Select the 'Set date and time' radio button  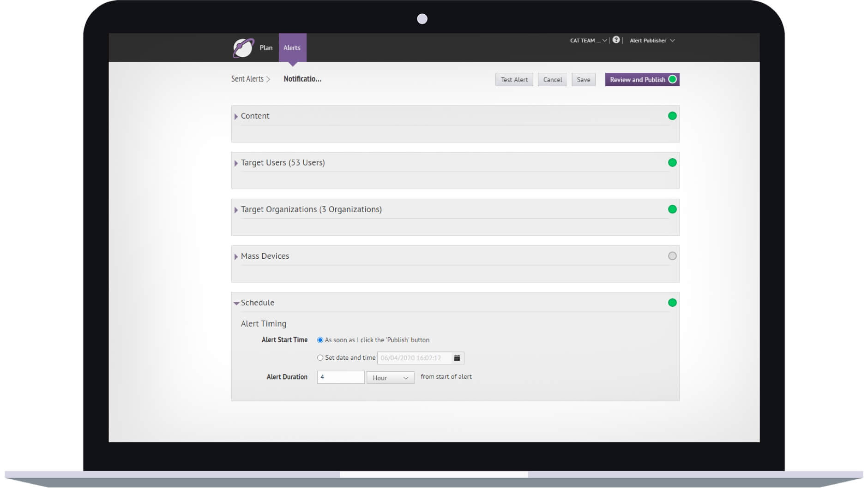coord(320,358)
